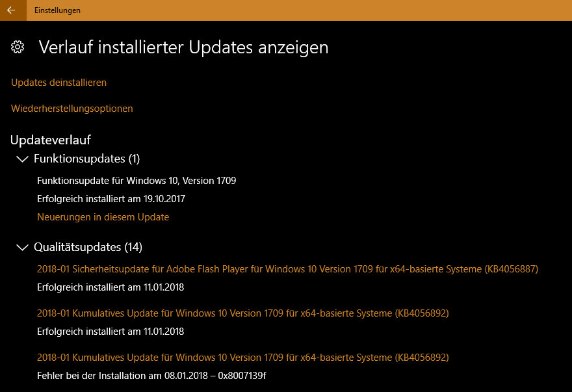Screen dimensions: 572x392
Task: Open the Neuerungen in diesem Update link
Action: click(x=103, y=217)
